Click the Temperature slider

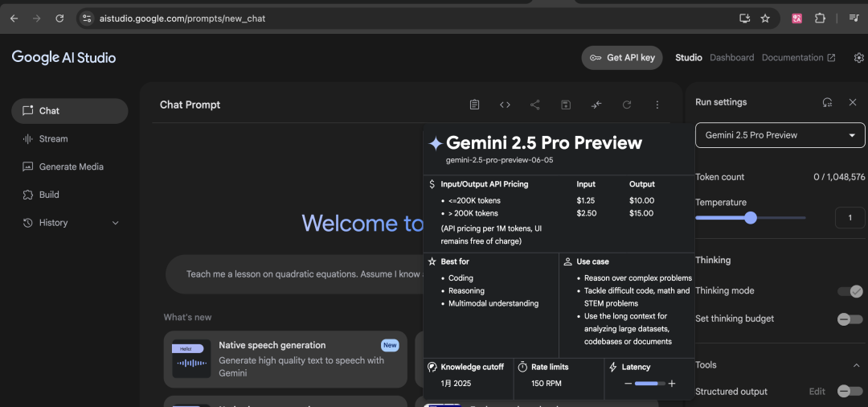click(x=751, y=218)
